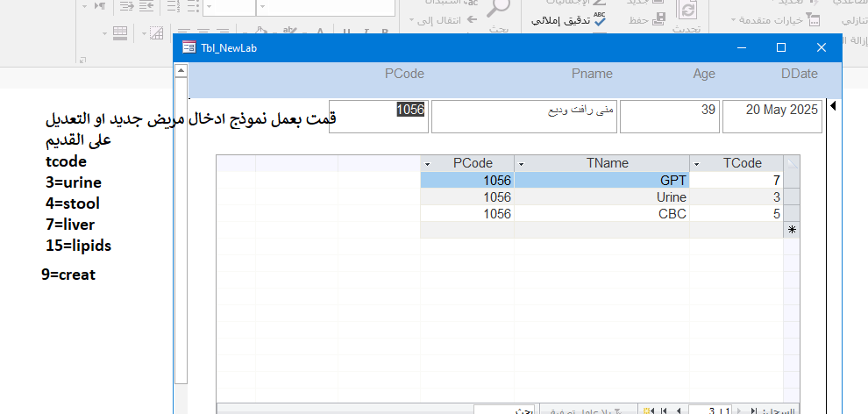Viewport: 868px width, 414px height.
Task: Open Advanced filter options (خيارات متقدمة)
Action: point(775,20)
